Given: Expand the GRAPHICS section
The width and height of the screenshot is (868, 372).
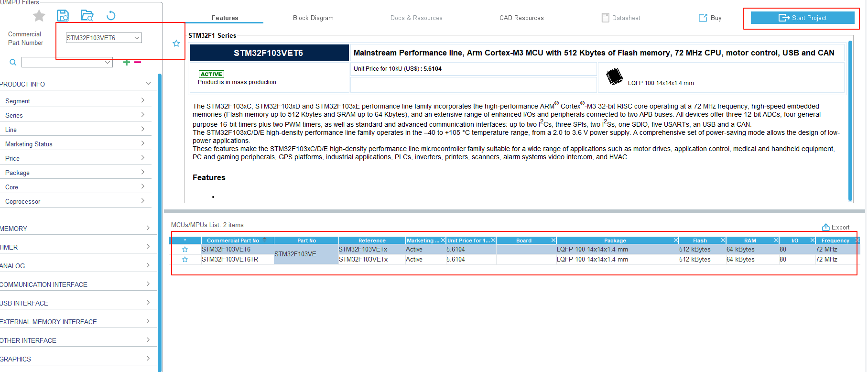Looking at the screenshot, I should 148,359.
